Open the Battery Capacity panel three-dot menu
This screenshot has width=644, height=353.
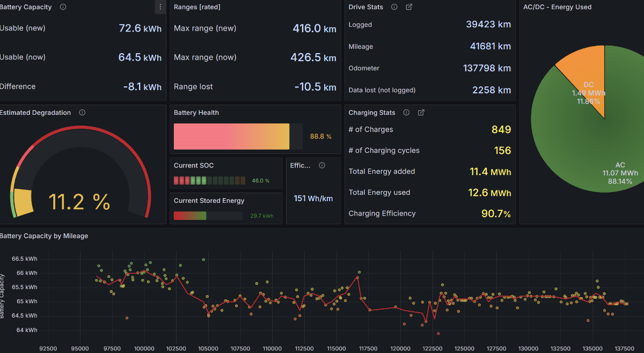(x=160, y=7)
